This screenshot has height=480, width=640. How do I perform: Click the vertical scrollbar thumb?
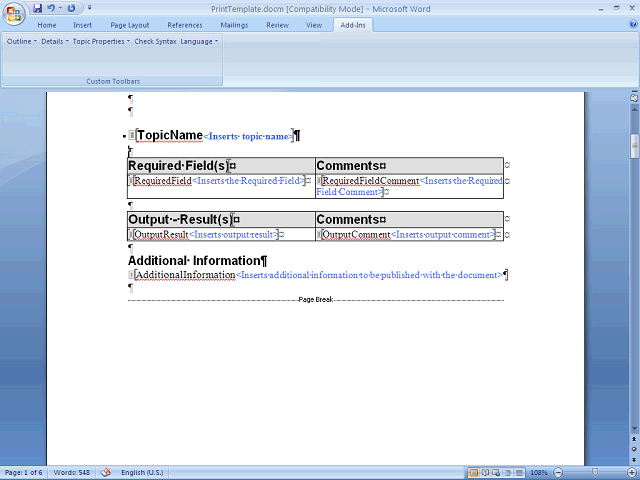634,146
